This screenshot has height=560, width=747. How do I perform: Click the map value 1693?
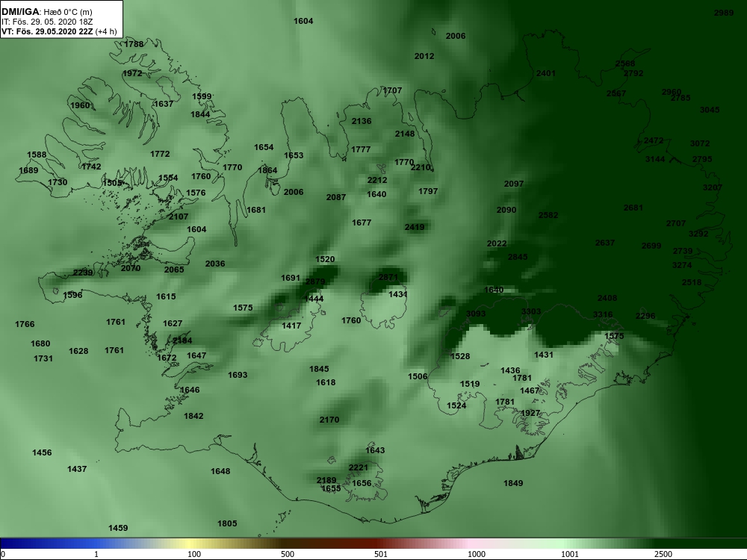pos(238,376)
